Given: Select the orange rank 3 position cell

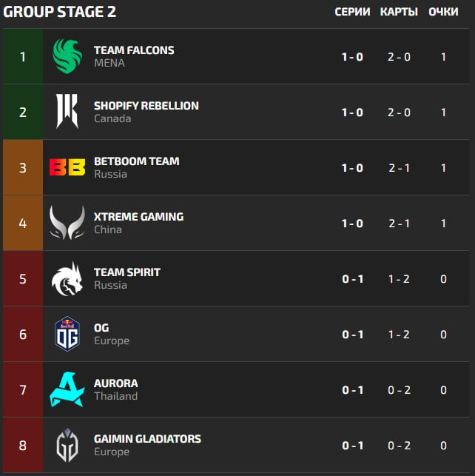Looking at the screenshot, I should (x=23, y=167).
